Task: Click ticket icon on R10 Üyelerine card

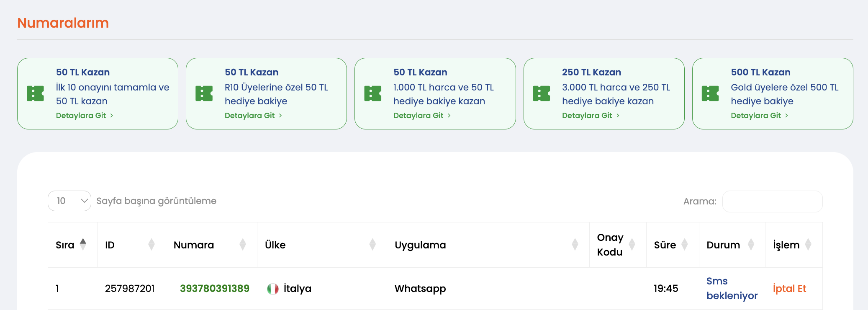Action: point(204,93)
